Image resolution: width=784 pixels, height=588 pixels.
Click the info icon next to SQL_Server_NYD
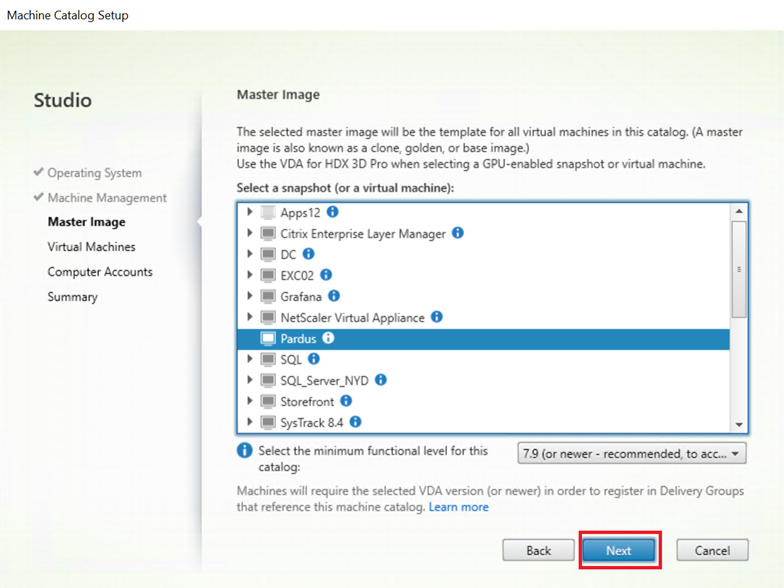tap(380, 380)
